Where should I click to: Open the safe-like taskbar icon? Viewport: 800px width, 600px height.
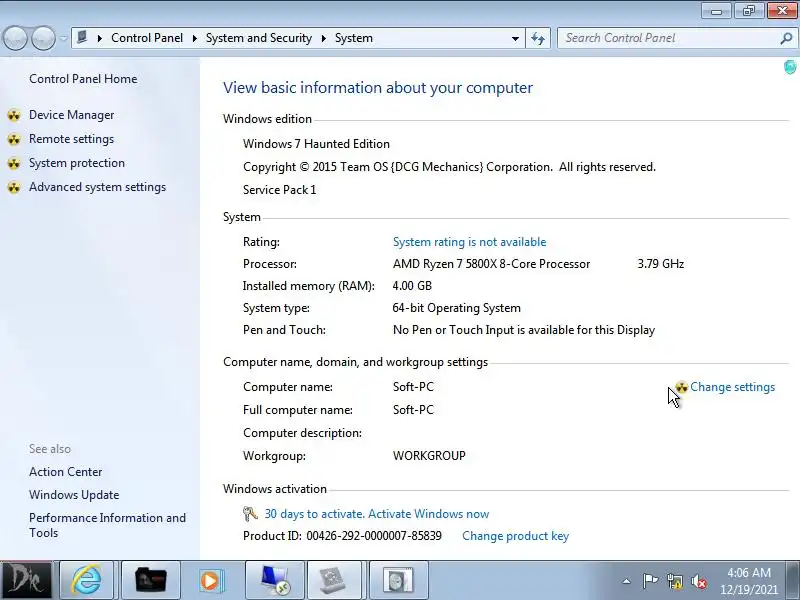coord(398,580)
